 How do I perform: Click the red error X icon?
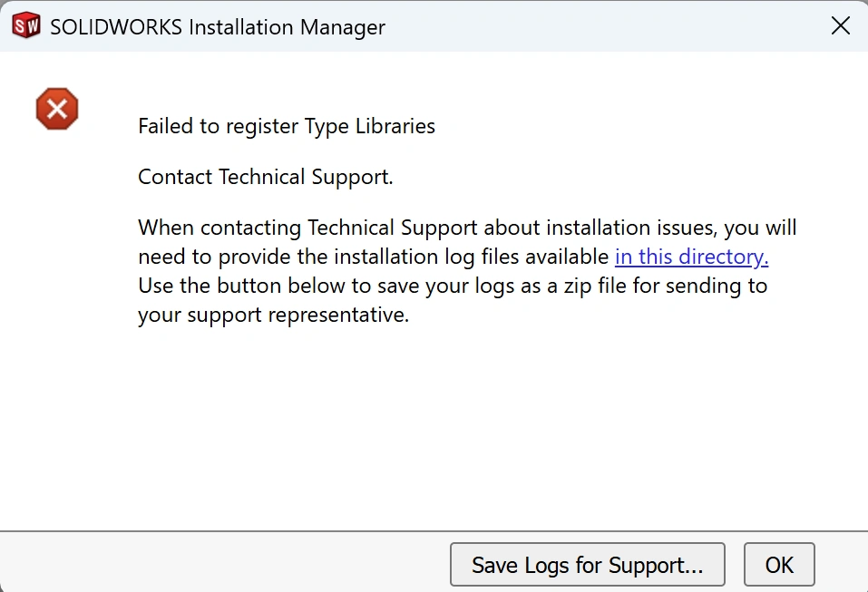pos(57,110)
